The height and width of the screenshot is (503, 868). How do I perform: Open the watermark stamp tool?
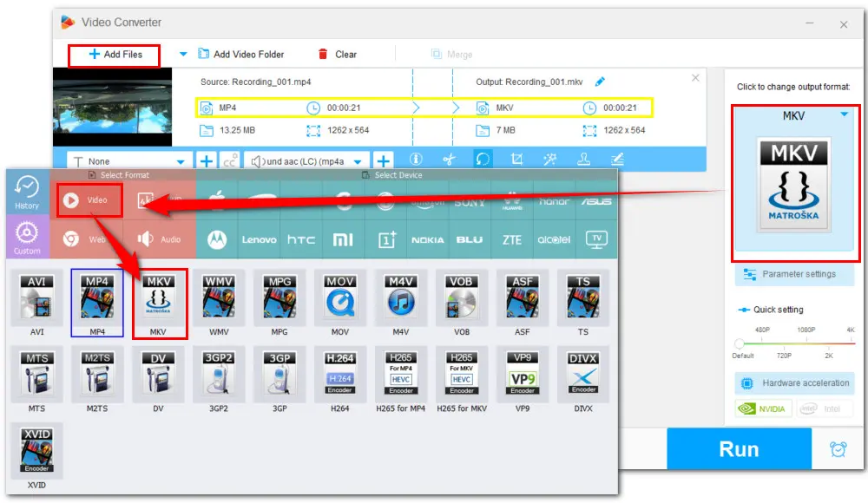coord(583,160)
